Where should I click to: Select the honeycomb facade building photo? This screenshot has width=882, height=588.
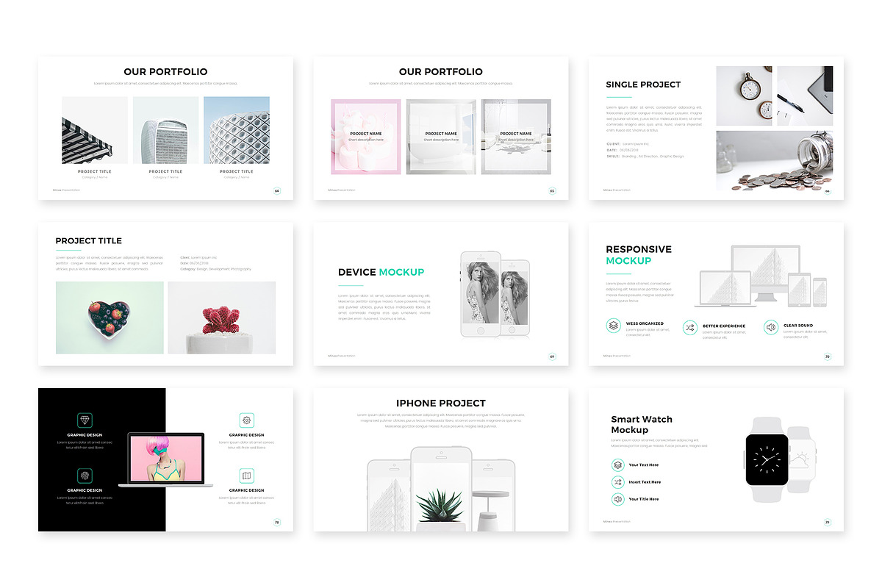pyautogui.click(x=237, y=130)
